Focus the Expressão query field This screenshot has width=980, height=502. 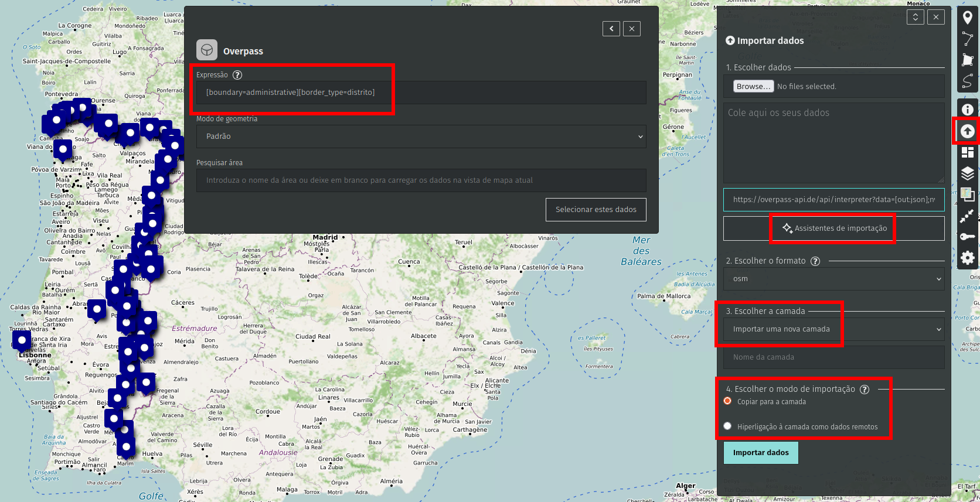(x=421, y=93)
